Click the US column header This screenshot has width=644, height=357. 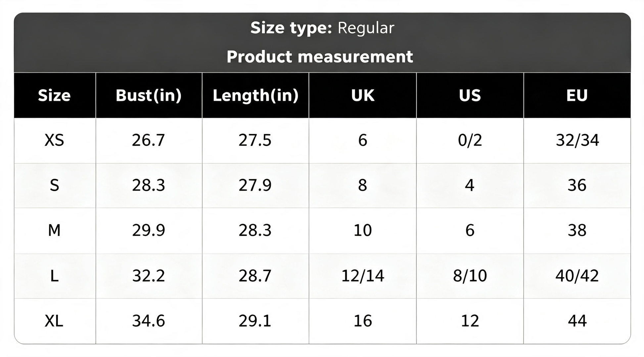(470, 95)
